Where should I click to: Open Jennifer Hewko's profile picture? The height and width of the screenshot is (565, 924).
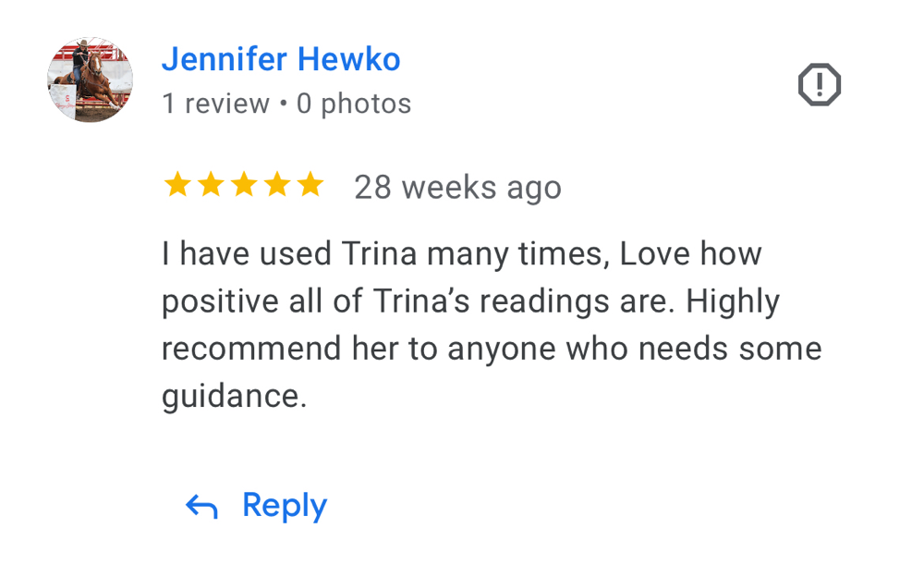pyautogui.click(x=90, y=80)
